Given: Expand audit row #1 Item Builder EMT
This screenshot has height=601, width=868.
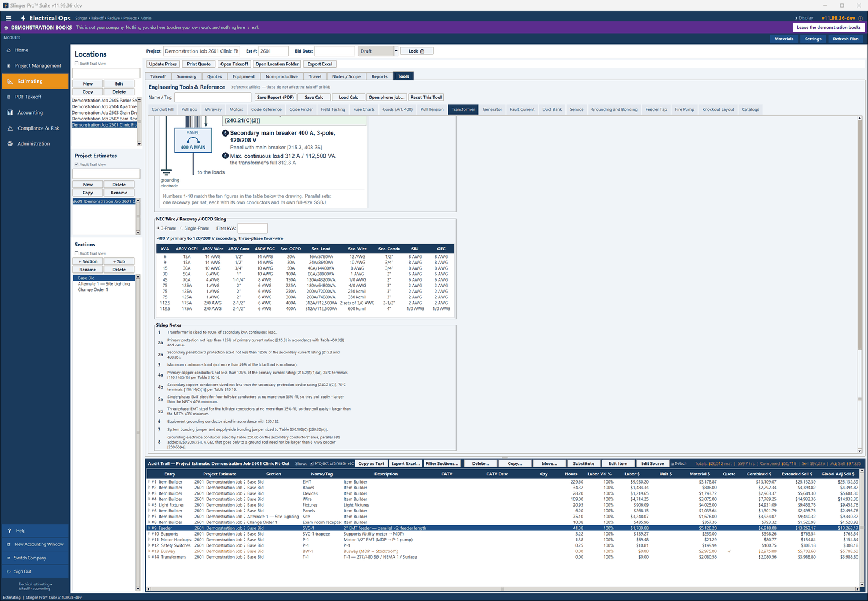Looking at the screenshot, I should [x=149, y=482].
